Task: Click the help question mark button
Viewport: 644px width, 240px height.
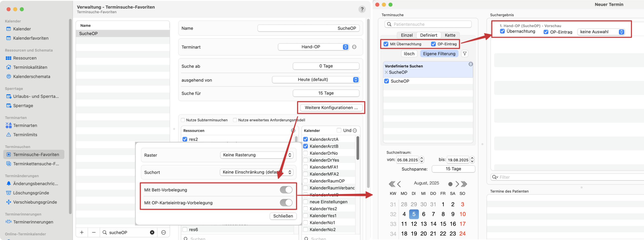Action: (x=362, y=9)
